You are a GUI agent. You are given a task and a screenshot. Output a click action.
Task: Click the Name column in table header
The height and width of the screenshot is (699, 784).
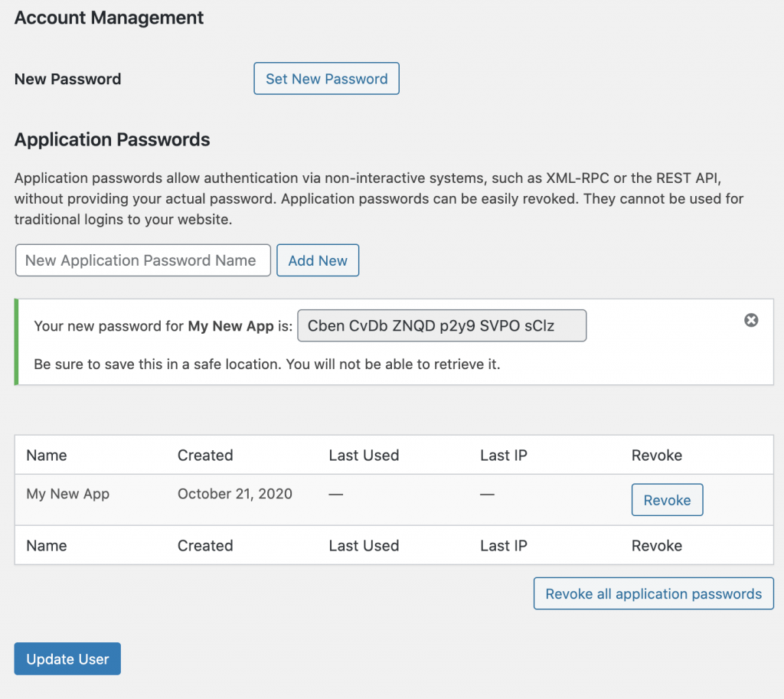tap(47, 455)
